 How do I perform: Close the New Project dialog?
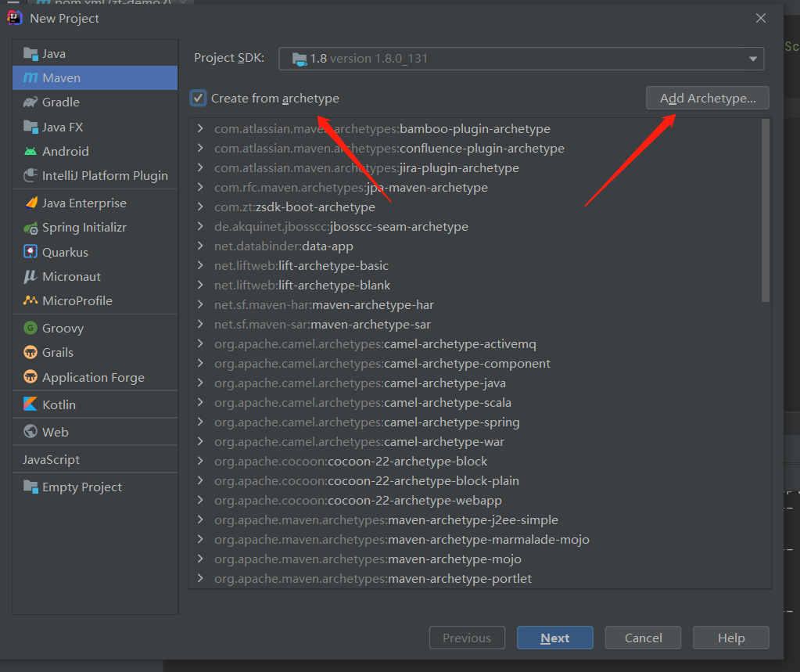[761, 18]
